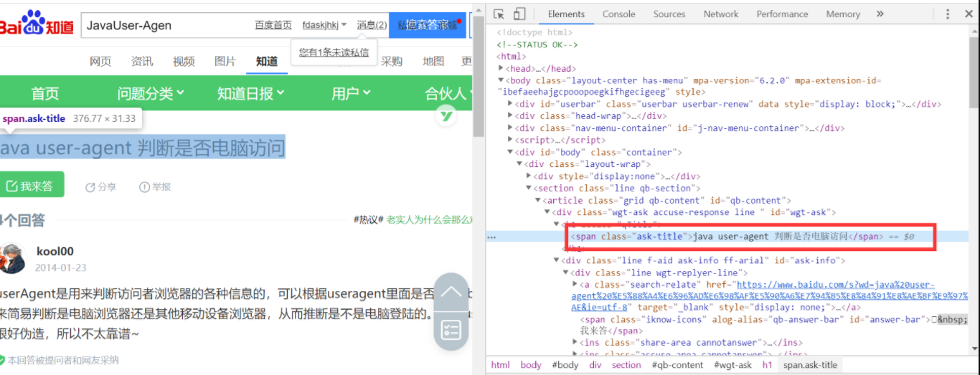Screen dimensions: 980x375
Task: Expand nav-menu-container div node
Action: click(510, 128)
